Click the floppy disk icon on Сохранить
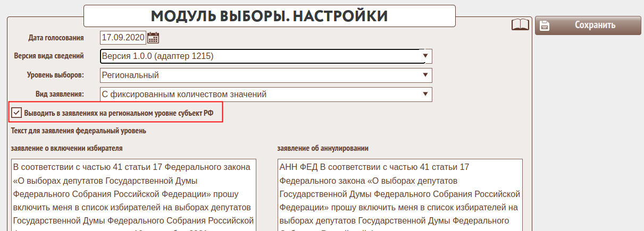This screenshot has height=231, width=644. click(545, 25)
